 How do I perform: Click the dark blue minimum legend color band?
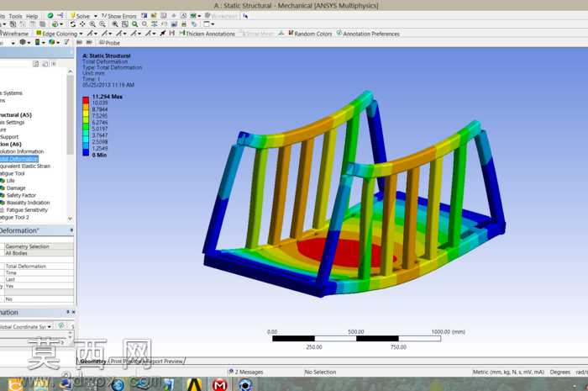(x=86, y=152)
